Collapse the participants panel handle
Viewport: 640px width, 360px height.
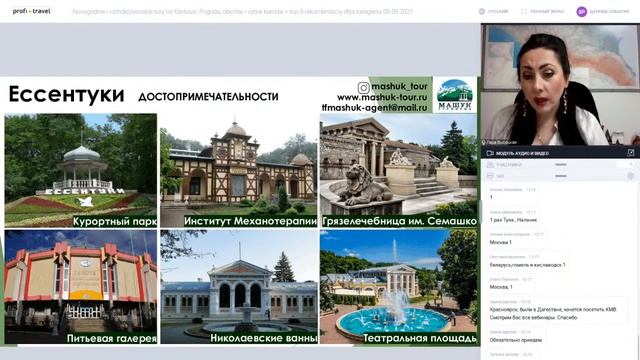[x=561, y=164]
